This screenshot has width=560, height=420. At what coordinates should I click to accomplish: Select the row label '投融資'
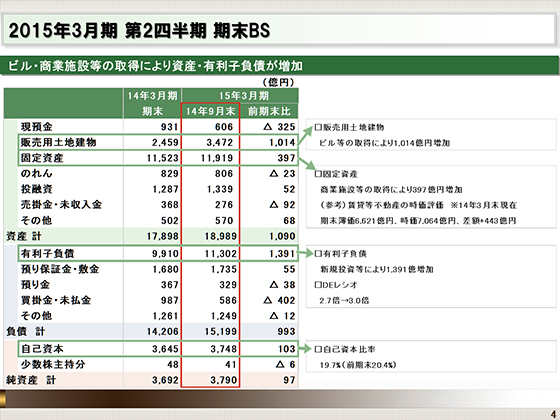[x=37, y=189]
